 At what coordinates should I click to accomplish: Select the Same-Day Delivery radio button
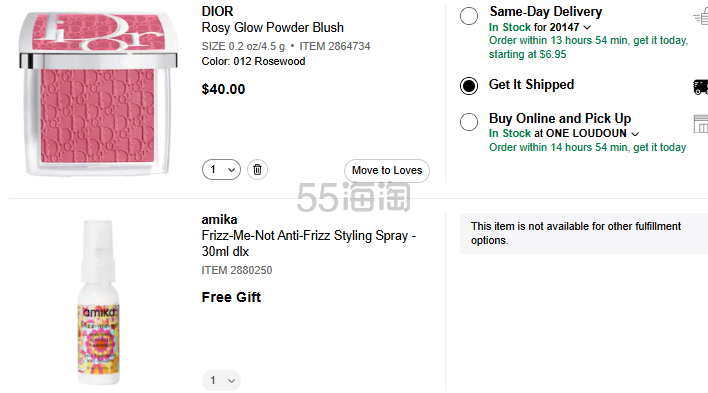point(469,16)
